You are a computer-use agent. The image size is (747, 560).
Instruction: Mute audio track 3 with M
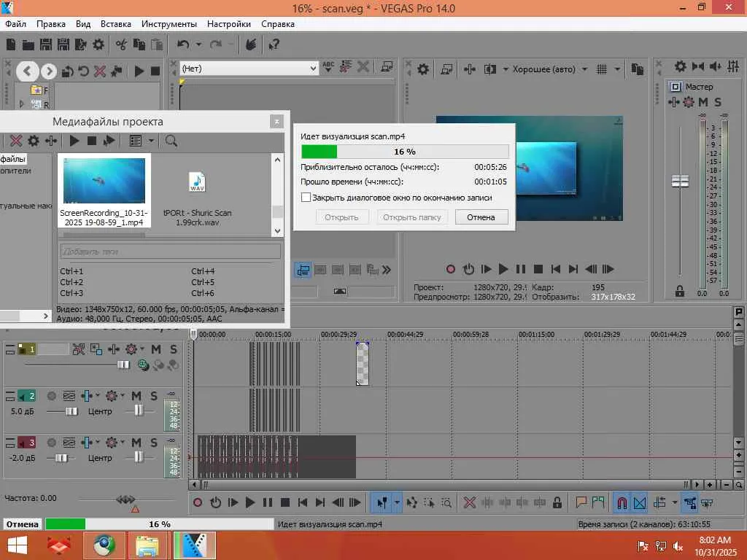(136, 443)
